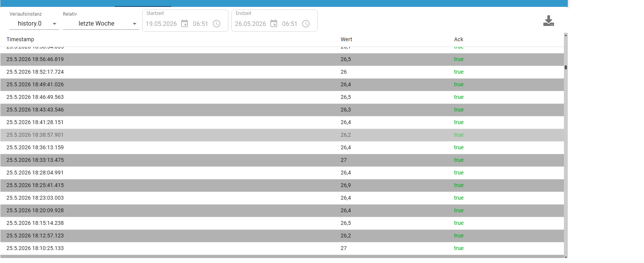Click the table scrollbar thumb
The image size is (644, 263).
tap(566, 67)
